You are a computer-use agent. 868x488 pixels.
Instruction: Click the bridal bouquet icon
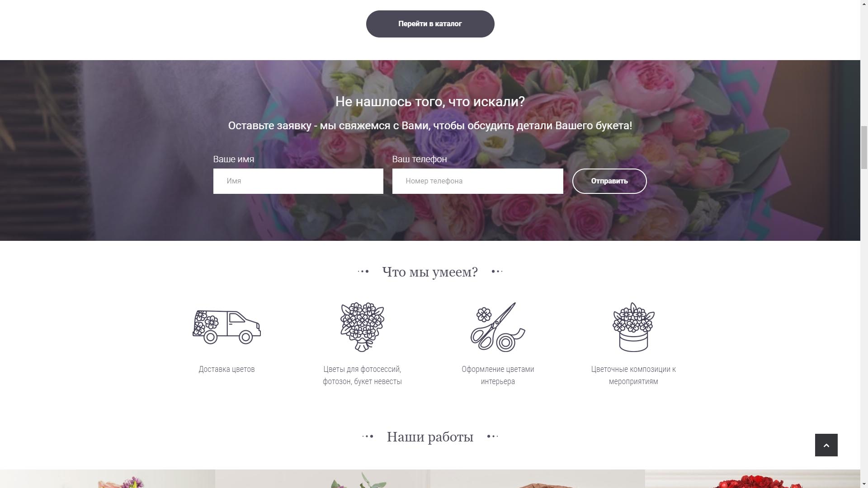tap(362, 327)
